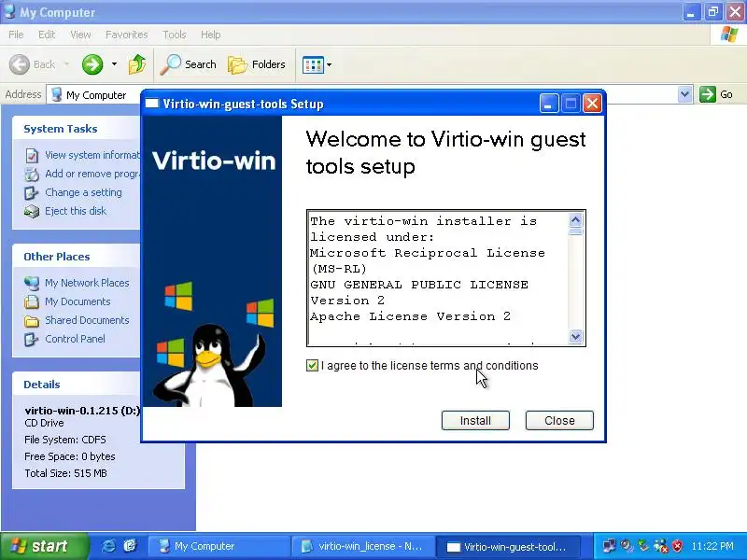Collapse the Details panel header
747x560 pixels.
tap(77, 385)
